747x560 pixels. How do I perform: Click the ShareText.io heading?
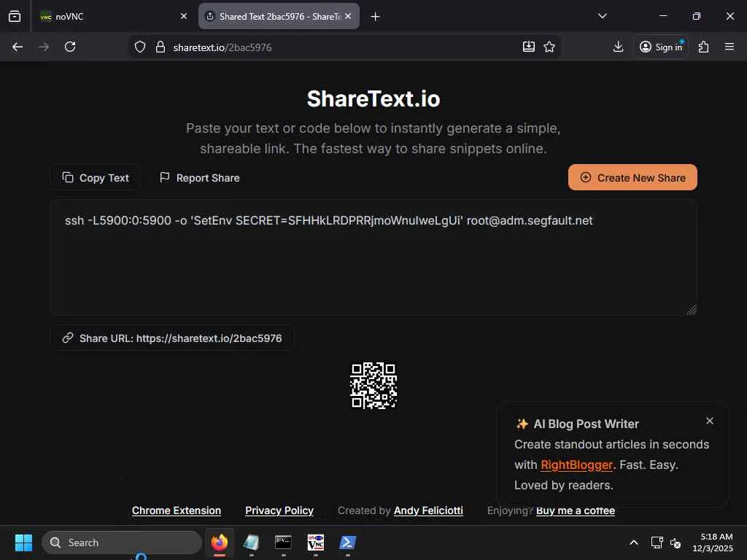tap(373, 99)
